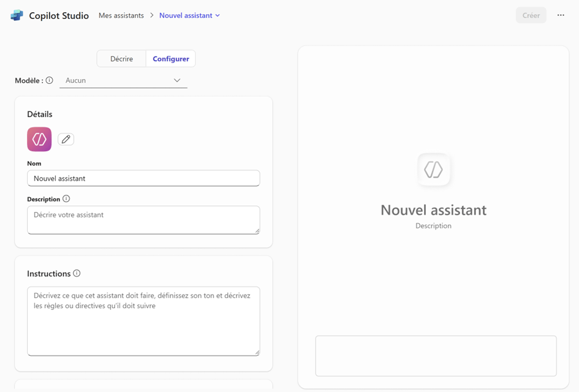Focus the Nom text field

pos(143,178)
